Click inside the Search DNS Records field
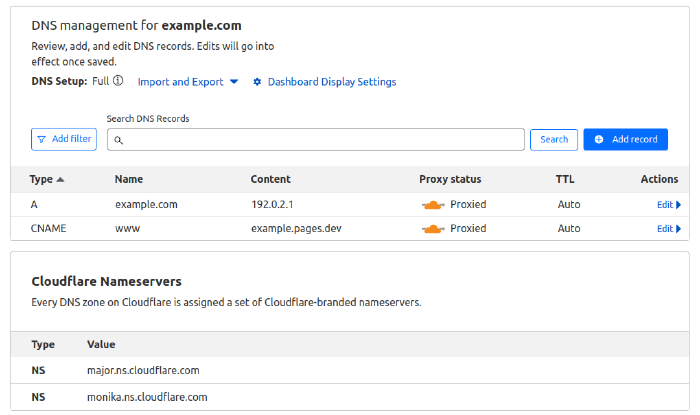 coord(320,139)
